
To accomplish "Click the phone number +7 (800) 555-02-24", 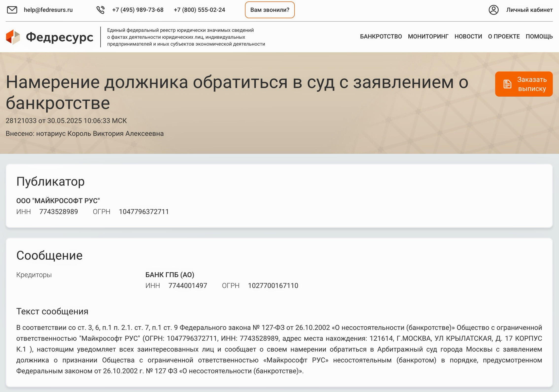I will [x=199, y=10].
